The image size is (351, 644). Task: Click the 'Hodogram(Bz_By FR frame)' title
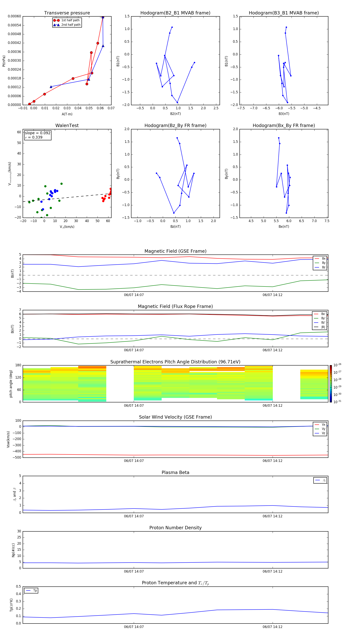point(175,125)
